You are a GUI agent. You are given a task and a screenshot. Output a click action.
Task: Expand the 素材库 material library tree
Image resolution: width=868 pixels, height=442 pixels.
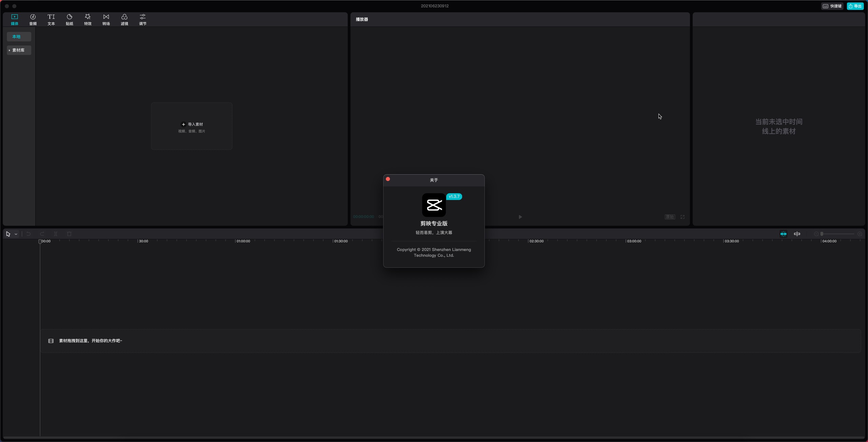point(19,50)
